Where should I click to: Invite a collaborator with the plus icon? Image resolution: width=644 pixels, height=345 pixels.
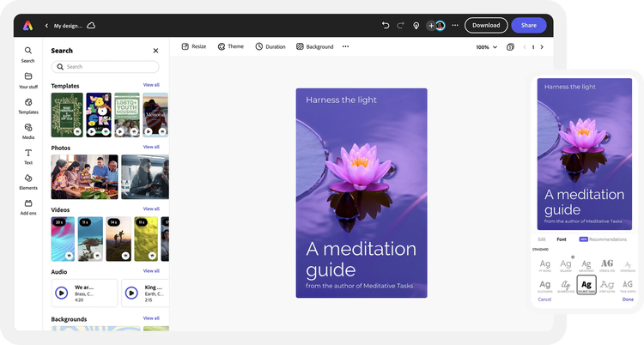[x=431, y=26]
